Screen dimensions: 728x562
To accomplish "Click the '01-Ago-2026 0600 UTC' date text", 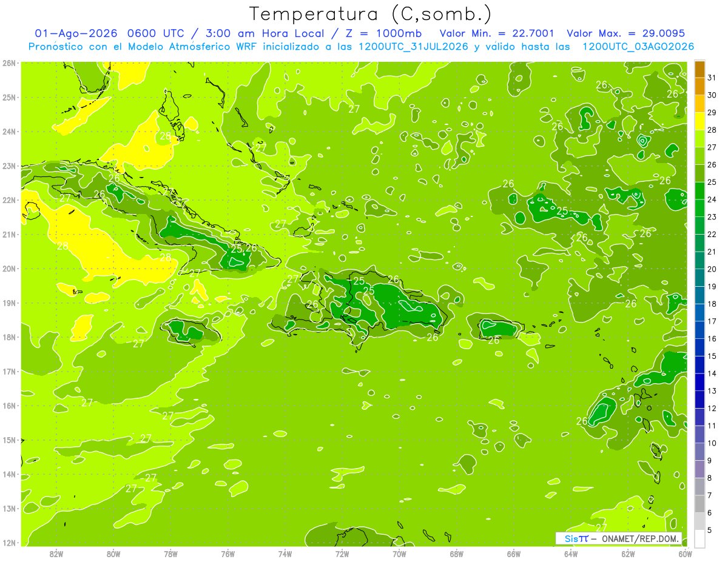I will (109, 33).
